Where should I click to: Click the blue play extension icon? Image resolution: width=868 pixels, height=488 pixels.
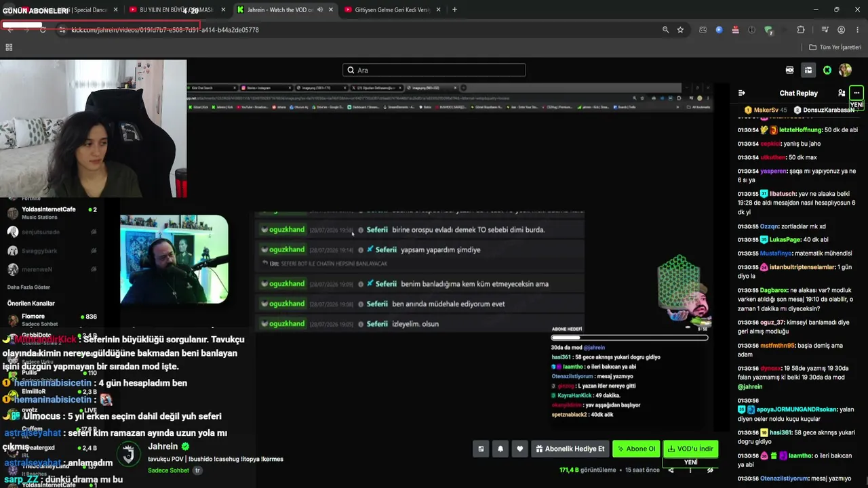[719, 30]
